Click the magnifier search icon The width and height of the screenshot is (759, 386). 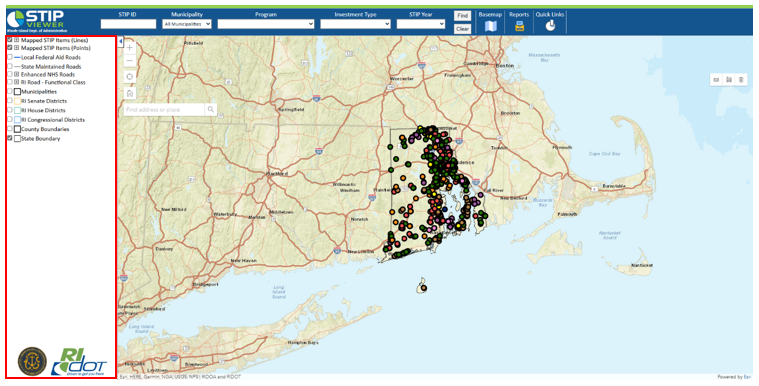pos(211,110)
